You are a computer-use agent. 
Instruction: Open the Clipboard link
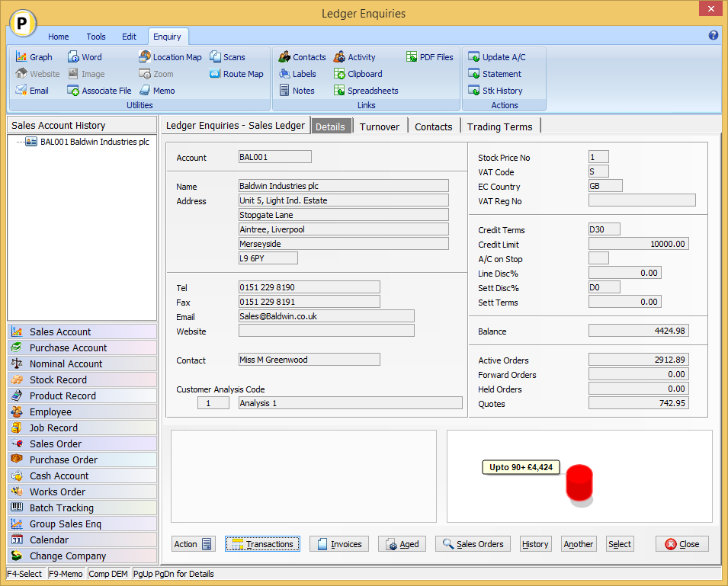point(358,74)
